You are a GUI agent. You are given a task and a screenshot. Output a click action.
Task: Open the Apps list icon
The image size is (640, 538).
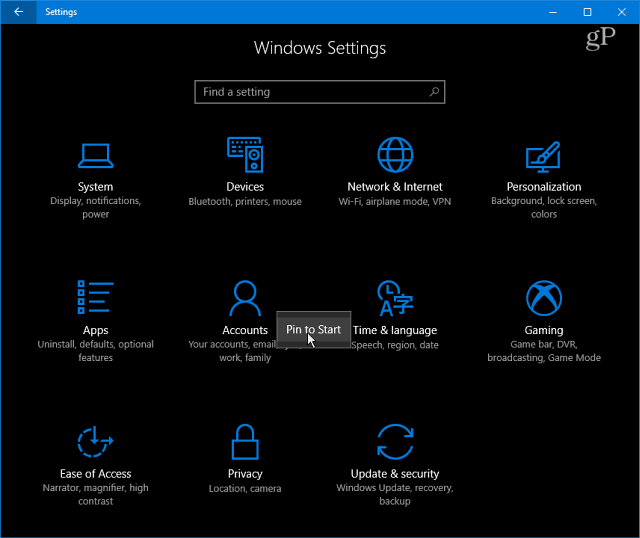(96, 297)
